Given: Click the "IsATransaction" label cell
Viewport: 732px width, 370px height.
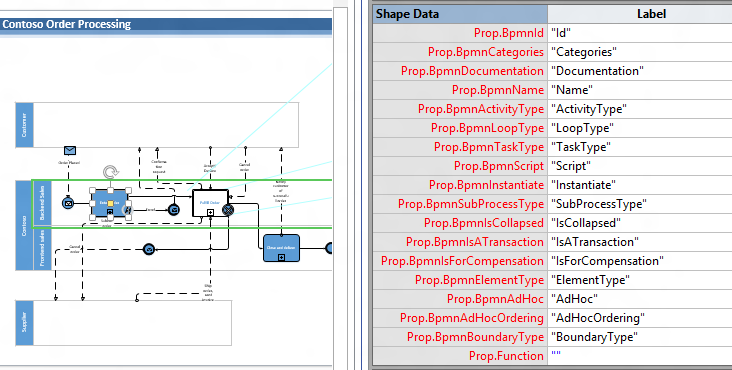Looking at the screenshot, I should click(640, 242).
